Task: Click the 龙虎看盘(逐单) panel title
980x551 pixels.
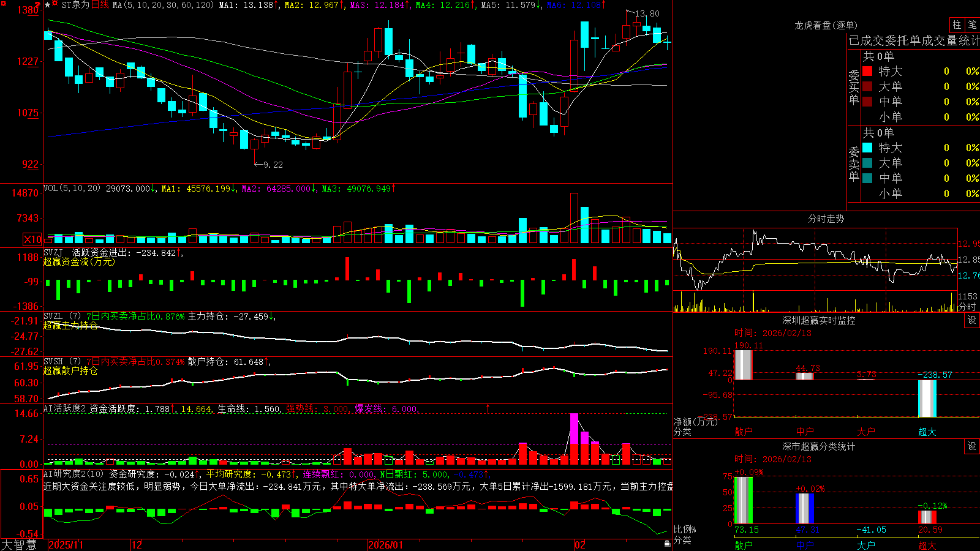Action: click(x=826, y=25)
